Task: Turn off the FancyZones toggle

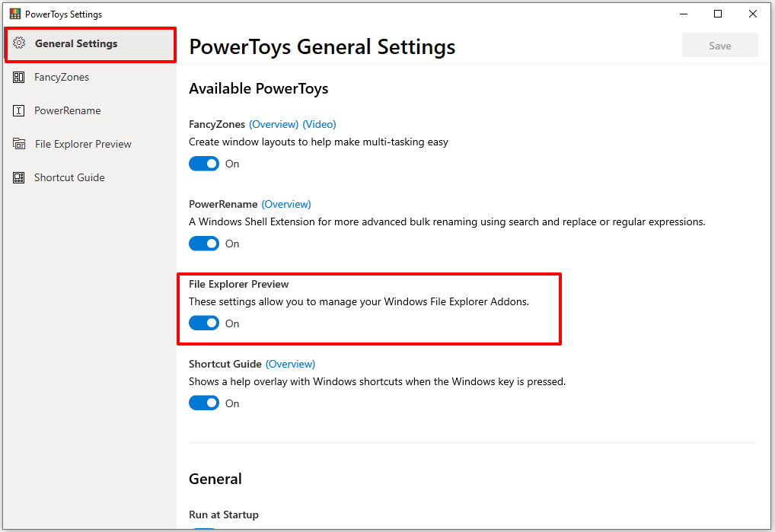Action: click(203, 163)
